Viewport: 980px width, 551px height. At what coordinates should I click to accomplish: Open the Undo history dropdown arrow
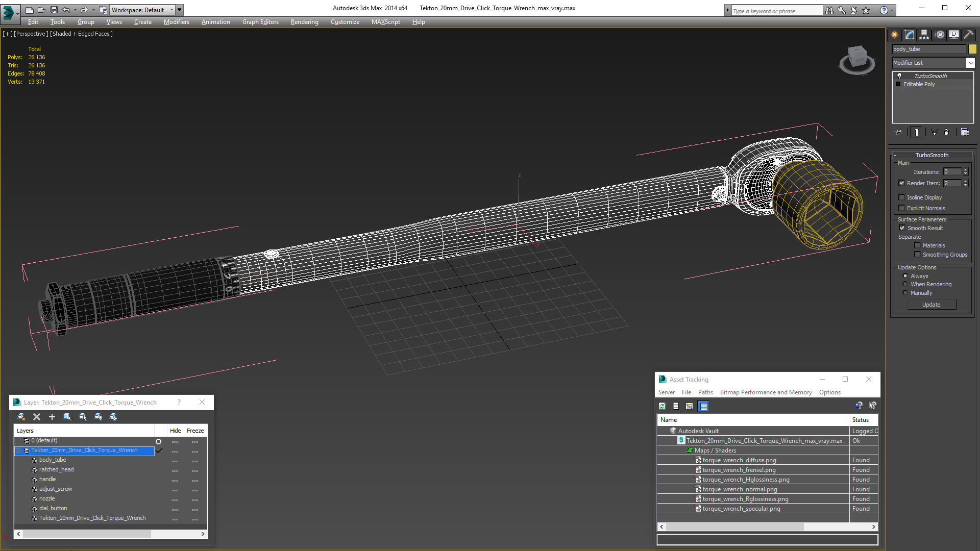pyautogui.click(x=75, y=10)
